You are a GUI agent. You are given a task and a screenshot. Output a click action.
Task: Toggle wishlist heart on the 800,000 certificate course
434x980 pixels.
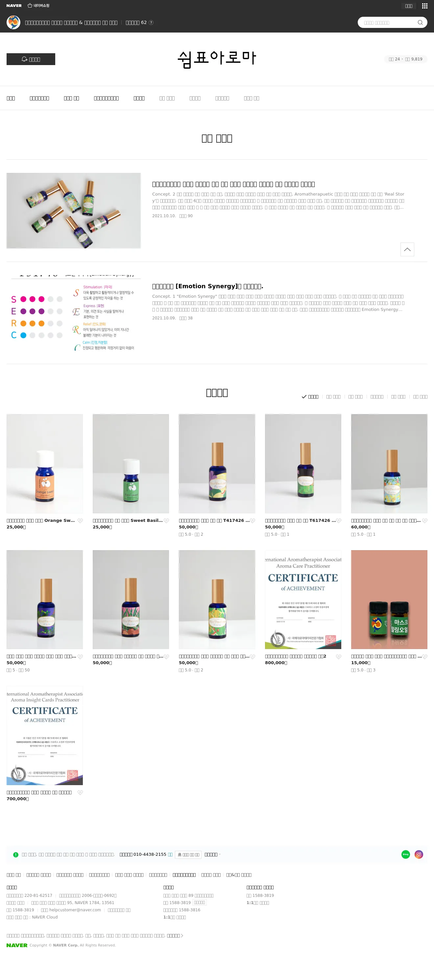(x=338, y=656)
